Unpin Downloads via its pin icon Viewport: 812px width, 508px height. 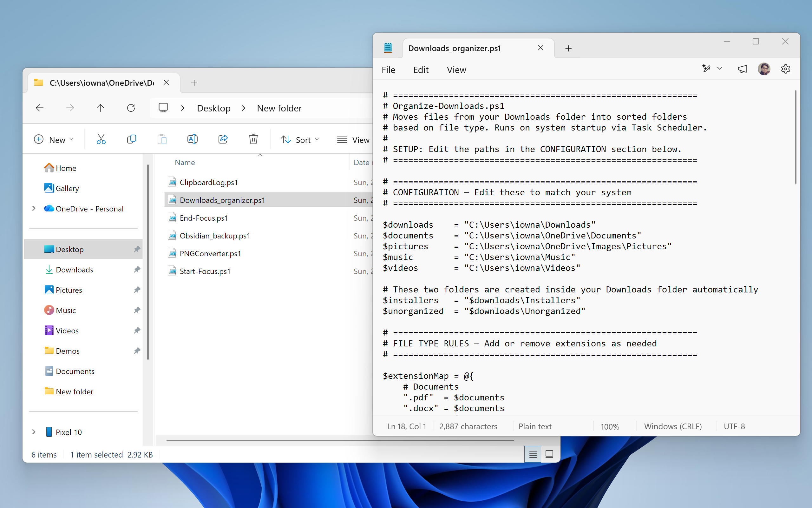[x=137, y=270]
